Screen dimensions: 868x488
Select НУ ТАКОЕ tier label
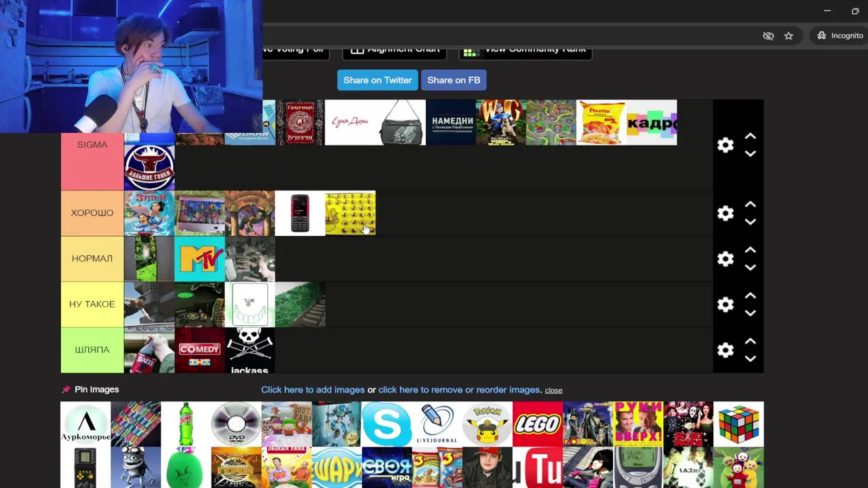tap(92, 304)
